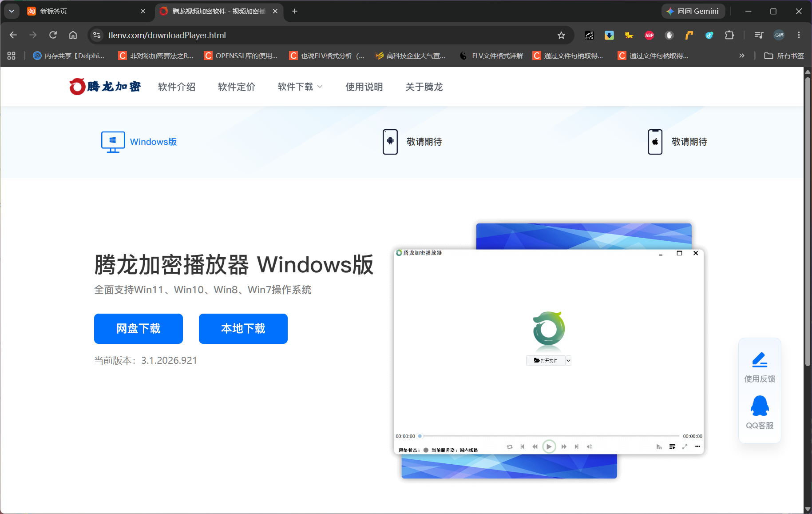Click the Apple phone icon
Screen dimensions: 812x514
coord(655,142)
